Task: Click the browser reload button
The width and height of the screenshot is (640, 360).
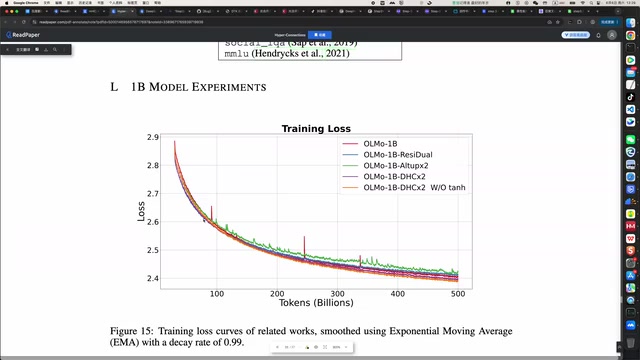Action: [24, 22]
